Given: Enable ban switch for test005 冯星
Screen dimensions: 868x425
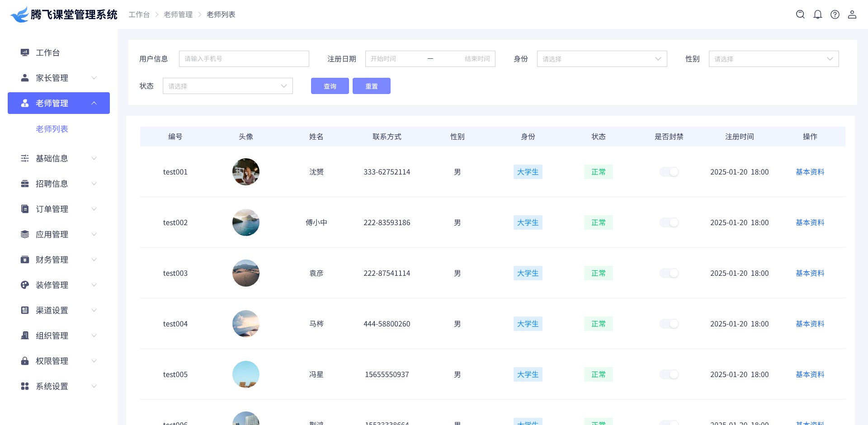Looking at the screenshot, I should 669,374.
